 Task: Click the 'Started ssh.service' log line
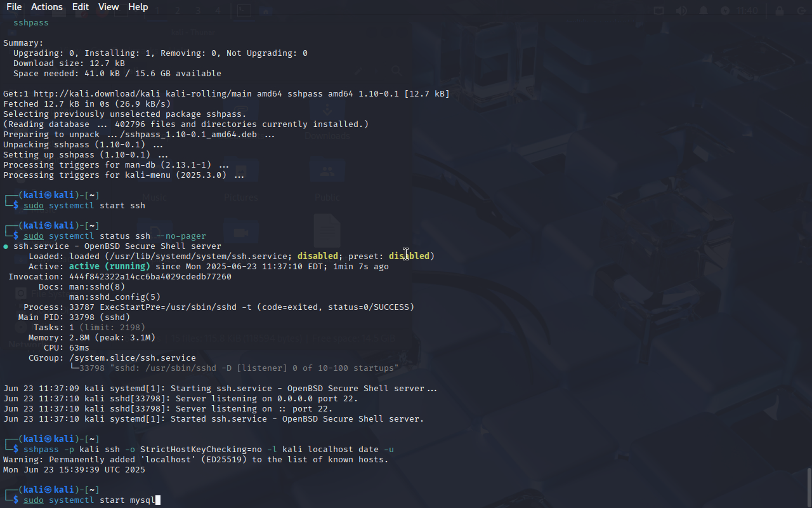214,419
